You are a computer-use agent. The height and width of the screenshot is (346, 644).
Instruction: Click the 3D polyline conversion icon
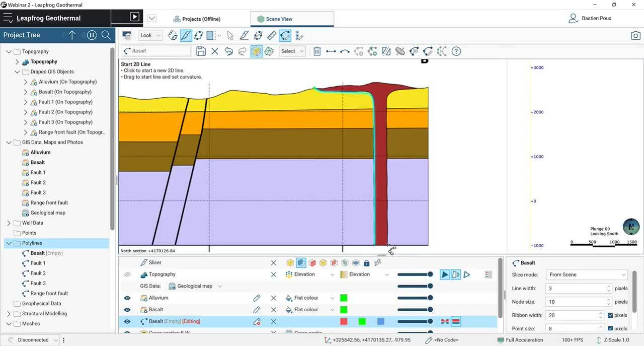414,51
